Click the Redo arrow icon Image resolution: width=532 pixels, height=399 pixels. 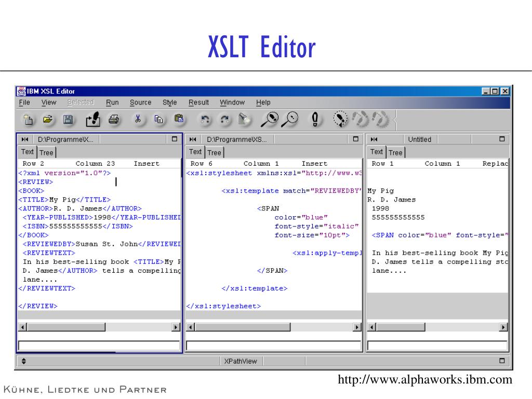pos(224,119)
